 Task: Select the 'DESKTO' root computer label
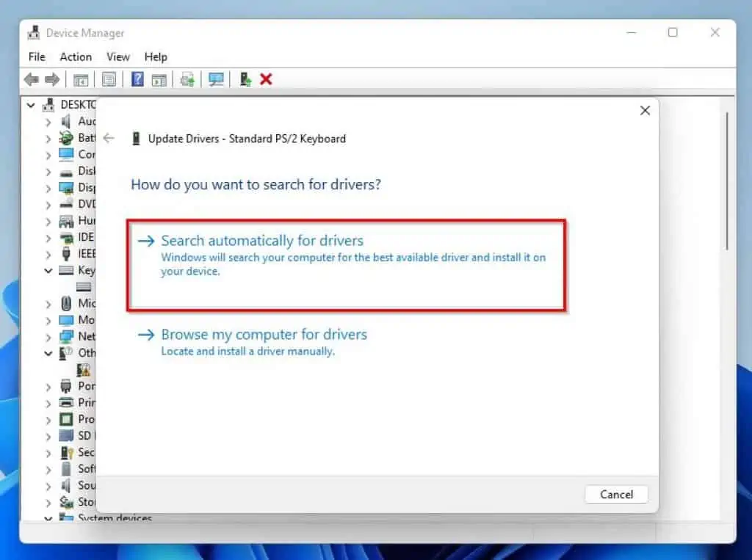[78, 104]
